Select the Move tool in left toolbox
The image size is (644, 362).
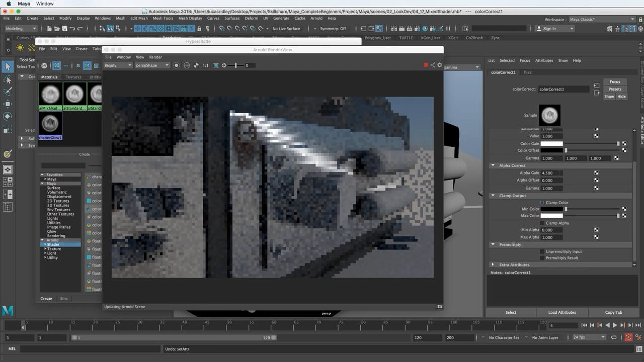(8, 104)
